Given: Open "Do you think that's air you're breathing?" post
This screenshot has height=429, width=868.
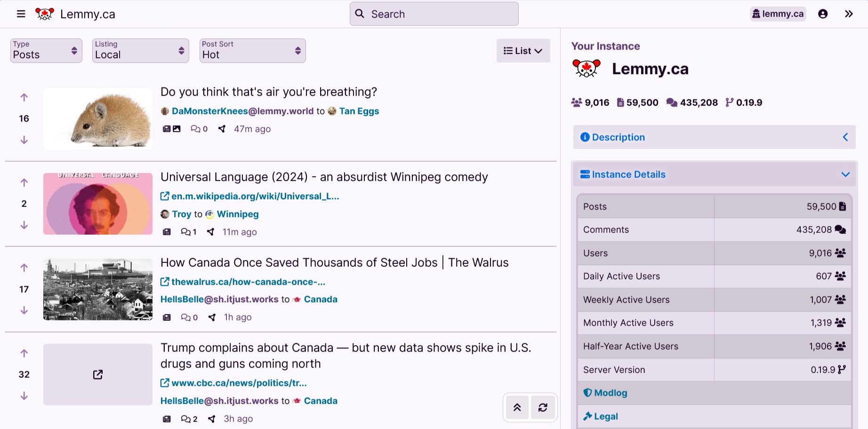Looking at the screenshot, I should click(269, 92).
